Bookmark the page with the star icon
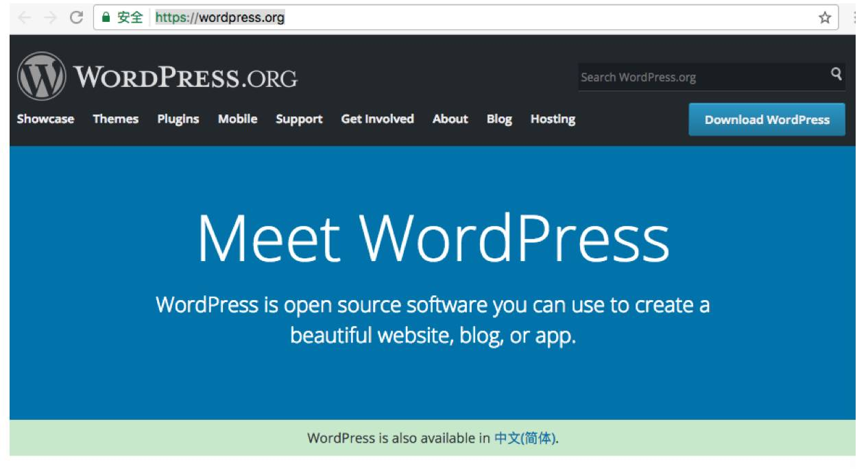Screen dimensions: 868x470 coord(825,18)
